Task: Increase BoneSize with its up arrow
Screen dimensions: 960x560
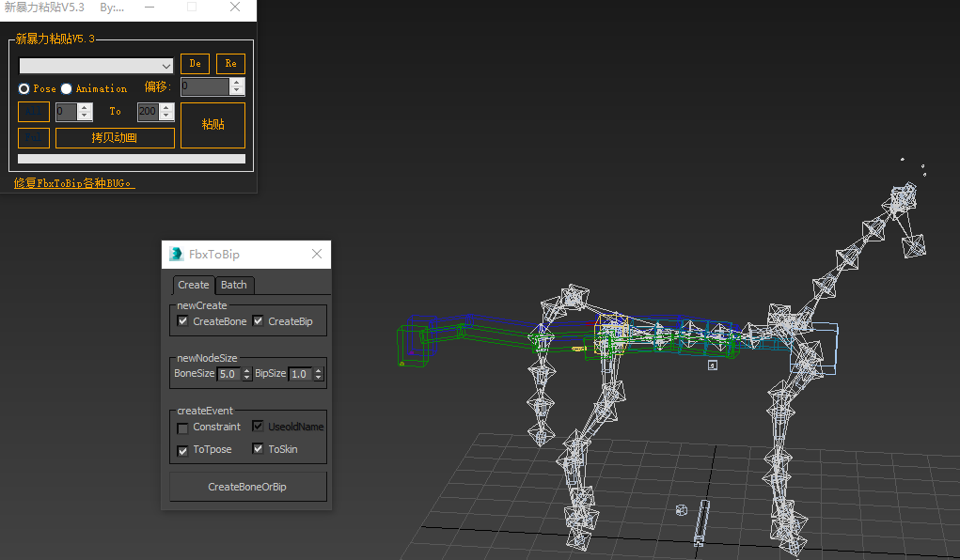Action: 247,370
